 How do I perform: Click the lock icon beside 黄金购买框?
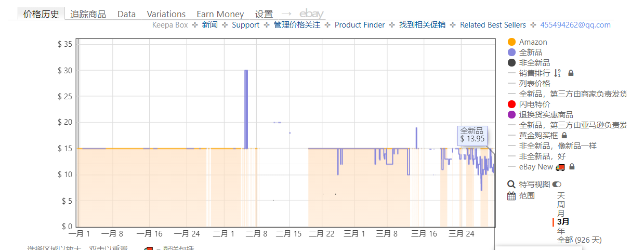click(x=564, y=136)
